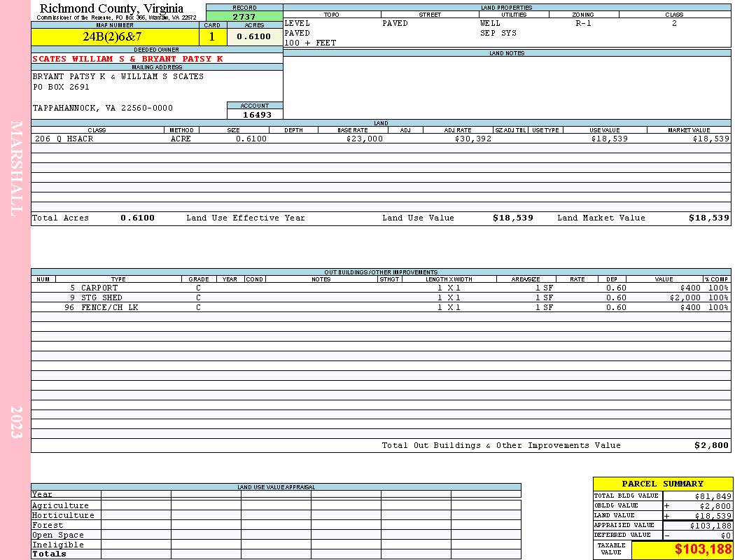The width and height of the screenshot is (735, 560).
Task: Click the CARPORT outbuilding row
Action: pyautogui.click(x=381, y=288)
